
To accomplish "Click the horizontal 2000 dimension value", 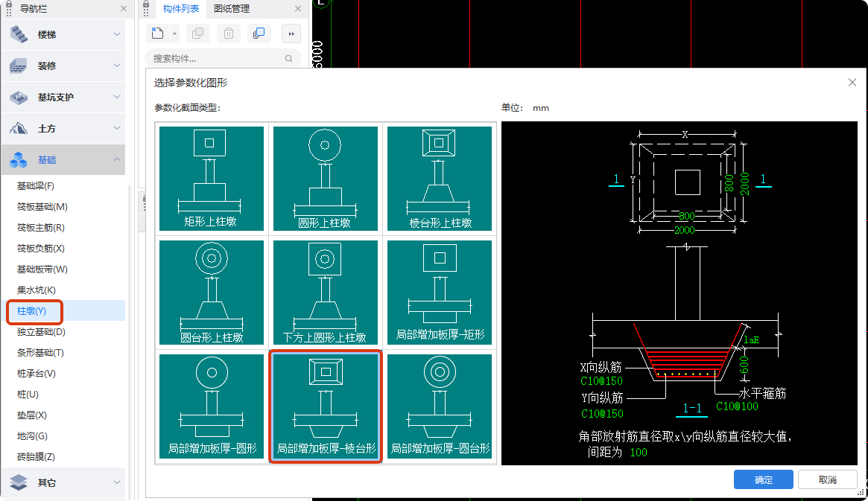I will (x=684, y=230).
